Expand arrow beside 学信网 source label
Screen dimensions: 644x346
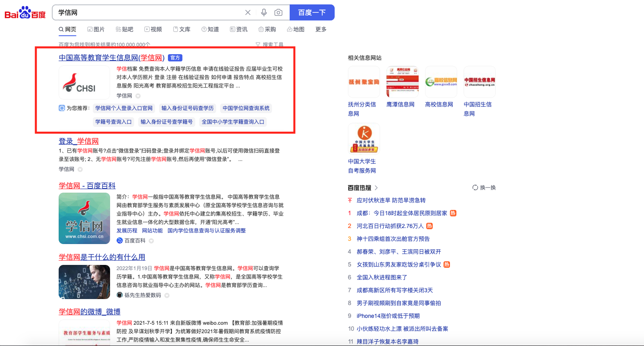(138, 96)
